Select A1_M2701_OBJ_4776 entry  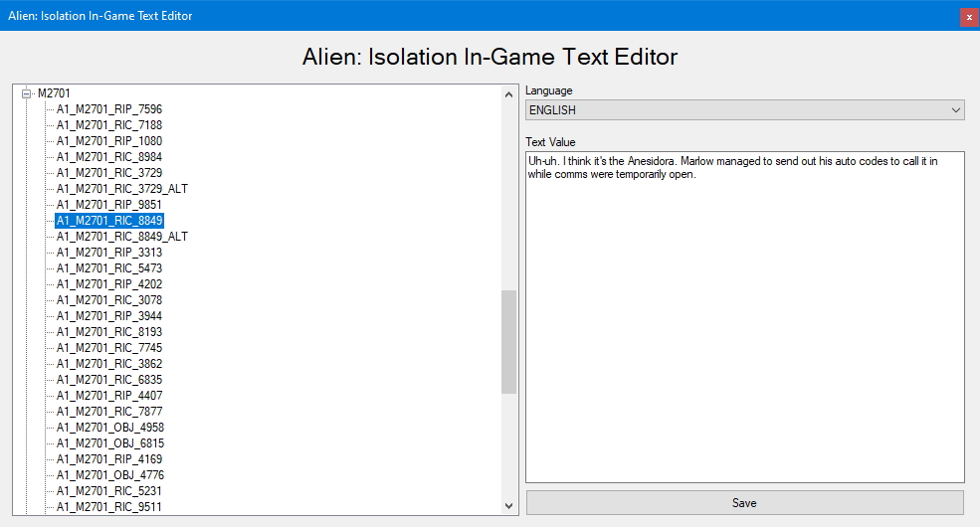coord(110,475)
